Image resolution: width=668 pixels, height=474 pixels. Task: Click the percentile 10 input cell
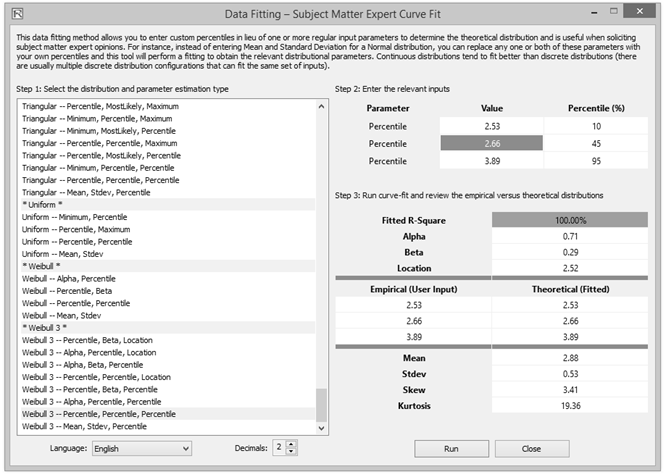click(596, 126)
